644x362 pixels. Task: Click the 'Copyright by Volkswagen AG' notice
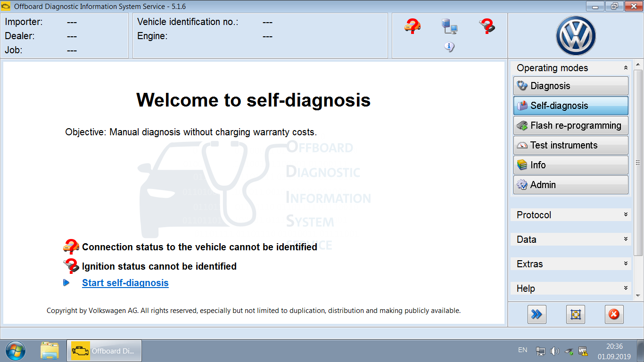pyautogui.click(x=254, y=311)
